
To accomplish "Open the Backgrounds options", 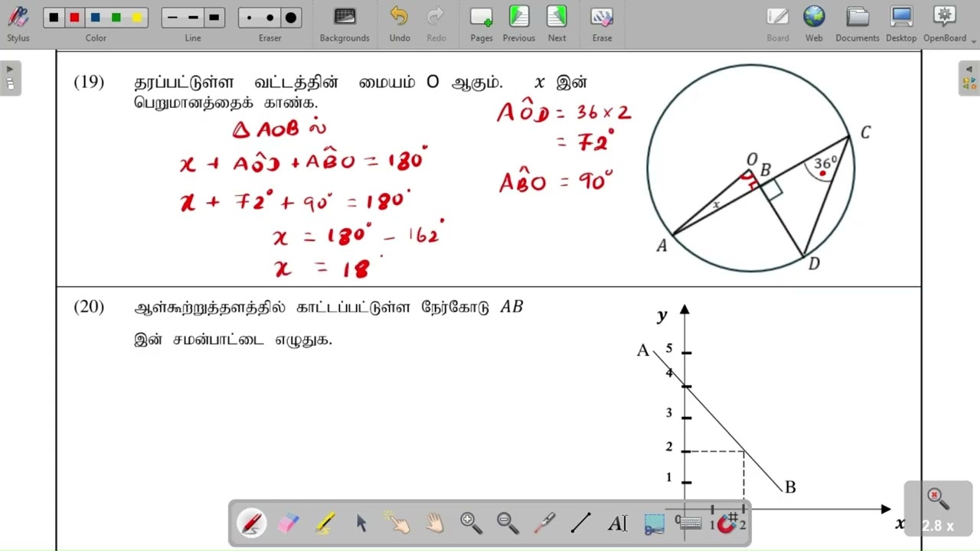I will pos(345,23).
